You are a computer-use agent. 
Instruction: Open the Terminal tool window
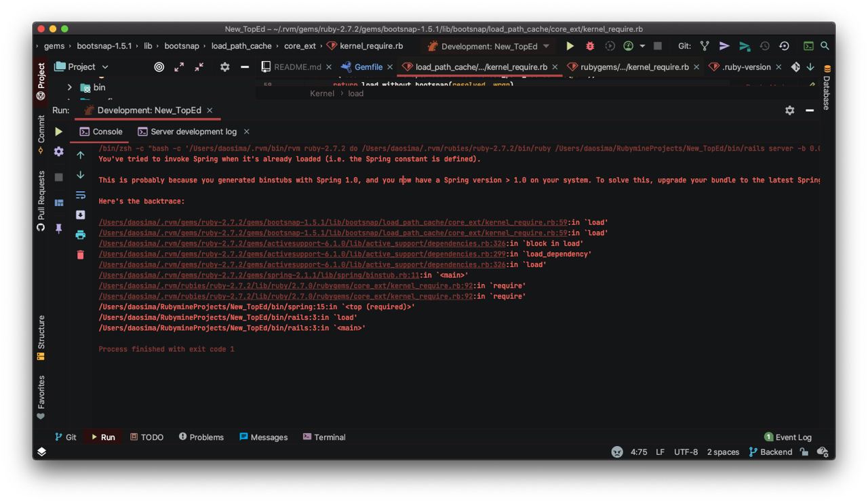[x=324, y=437]
